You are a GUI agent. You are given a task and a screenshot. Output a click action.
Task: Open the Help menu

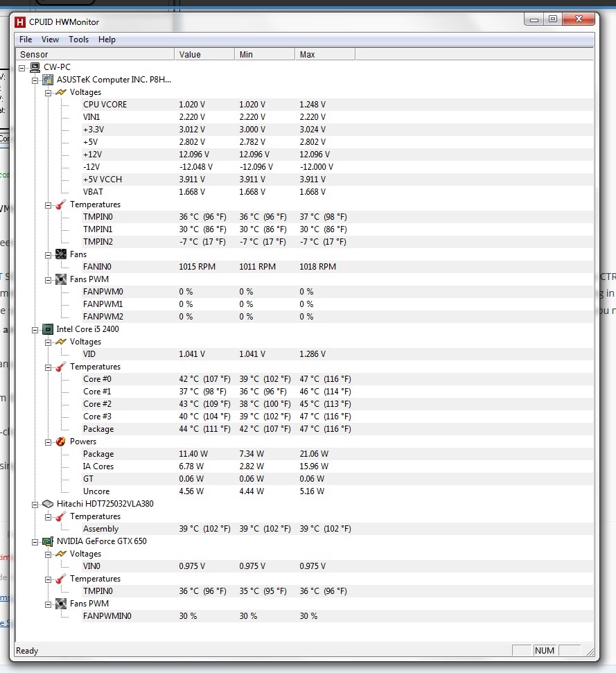tap(107, 40)
